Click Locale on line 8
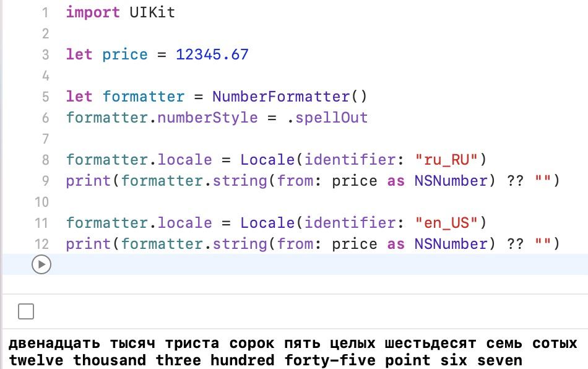The height and width of the screenshot is (369, 588). (267, 160)
